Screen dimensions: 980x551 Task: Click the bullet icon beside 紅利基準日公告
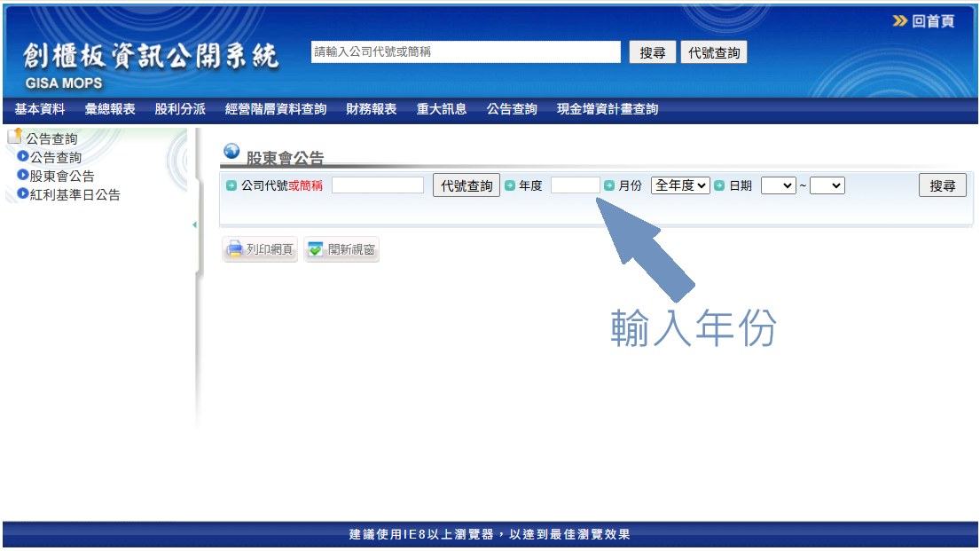pos(23,194)
